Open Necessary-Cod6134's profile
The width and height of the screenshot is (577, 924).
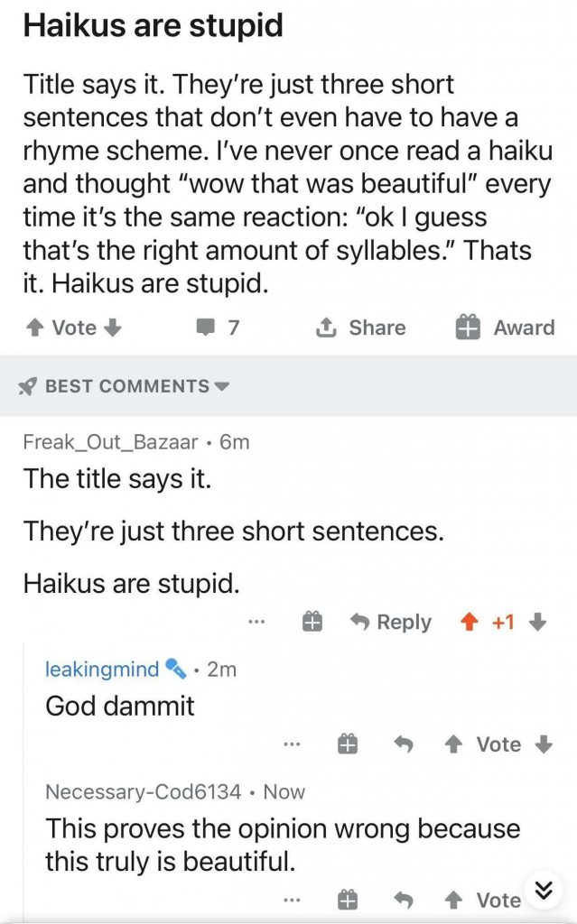click(144, 792)
